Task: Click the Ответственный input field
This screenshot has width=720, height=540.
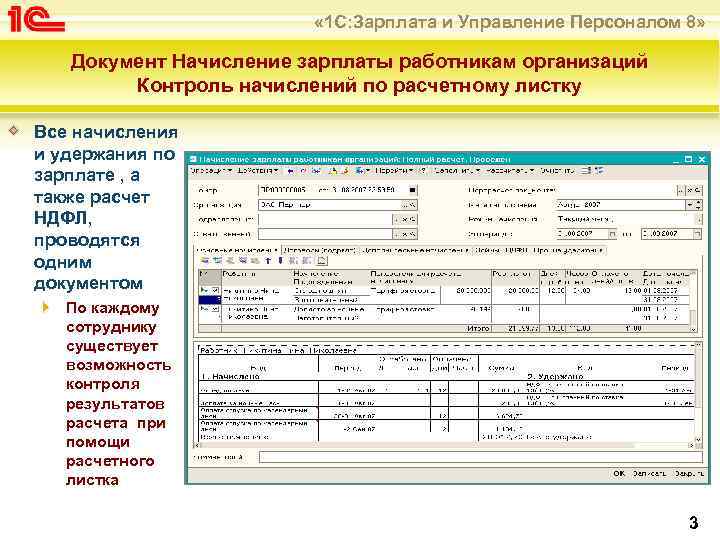Action: (x=326, y=234)
